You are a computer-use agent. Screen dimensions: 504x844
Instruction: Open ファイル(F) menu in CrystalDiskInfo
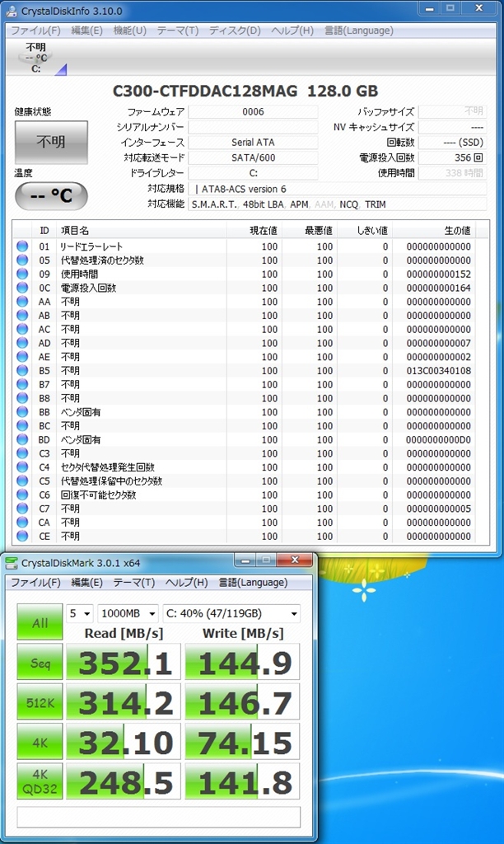(35, 30)
